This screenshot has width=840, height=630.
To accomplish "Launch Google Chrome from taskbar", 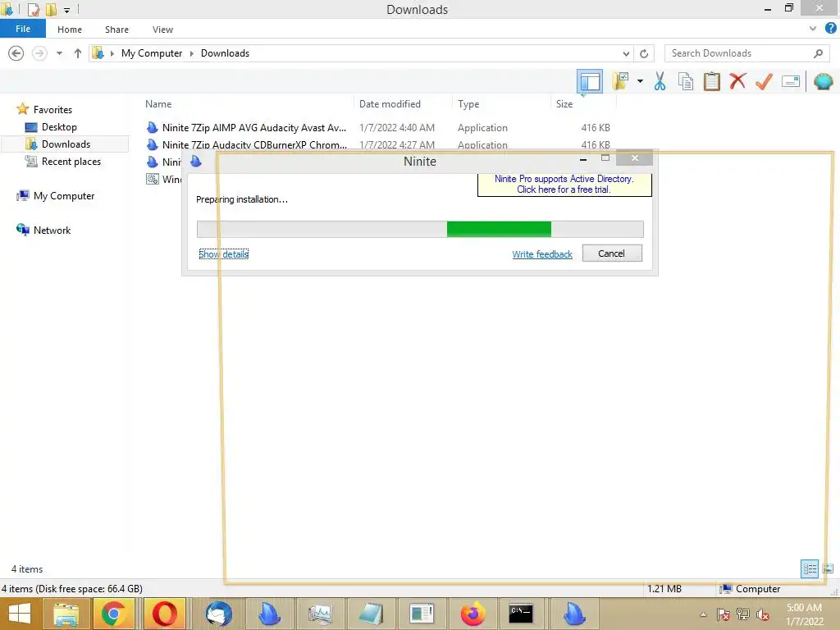I will [x=113, y=614].
